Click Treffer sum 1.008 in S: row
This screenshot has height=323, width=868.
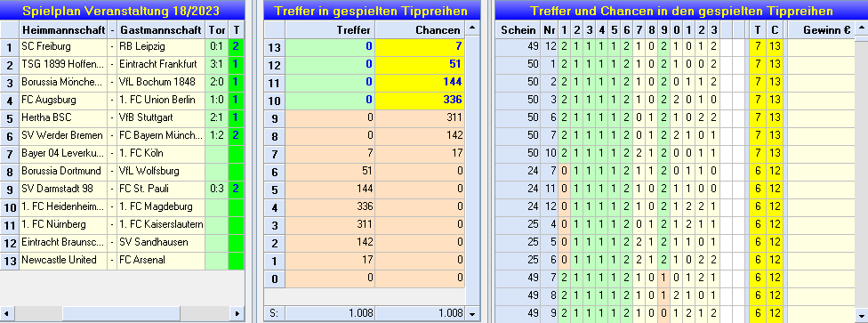tap(331, 313)
